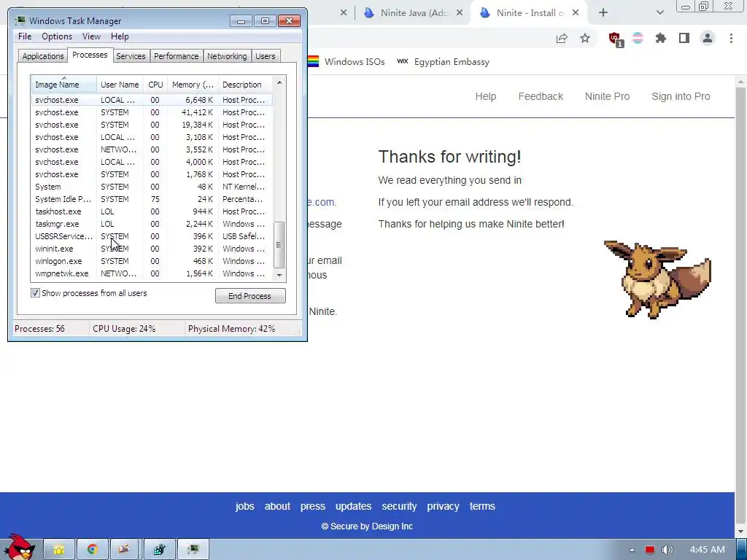The width and height of the screenshot is (747, 560).
Task: Open the uBlock shield extension icon
Action: [615, 39]
